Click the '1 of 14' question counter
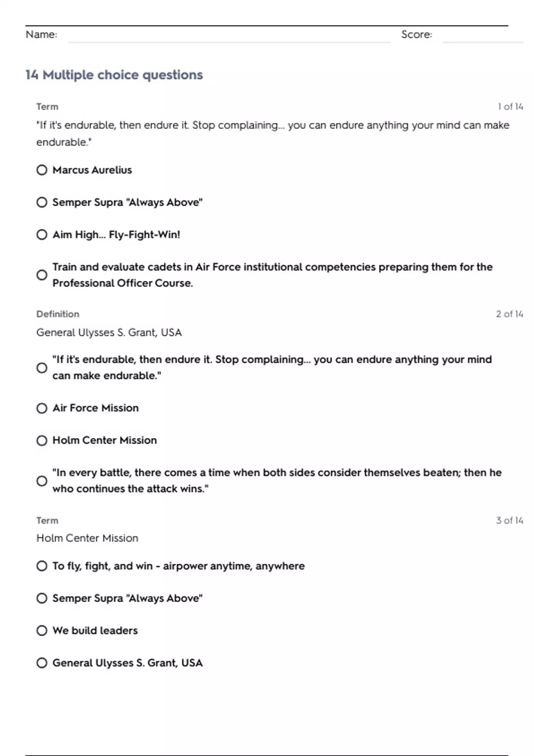This screenshot has height=756, width=534. (x=510, y=107)
